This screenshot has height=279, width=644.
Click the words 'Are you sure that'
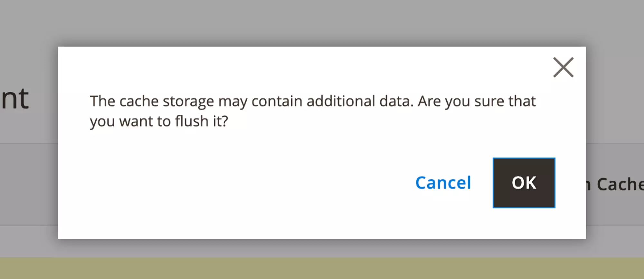pyautogui.click(x=477, y=101)
